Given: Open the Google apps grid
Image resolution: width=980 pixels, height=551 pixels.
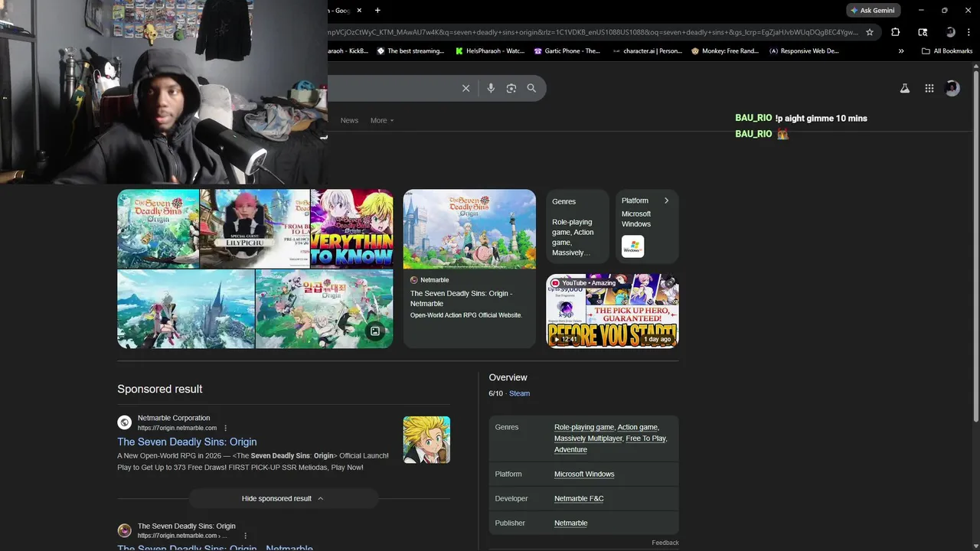Looking at the screenshot, I should (x=929, y=88).
